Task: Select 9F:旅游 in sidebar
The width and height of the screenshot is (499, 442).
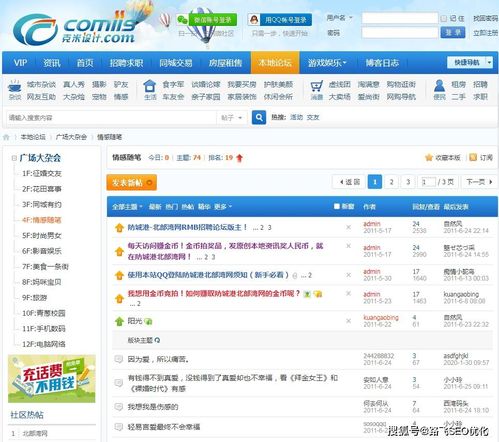Action: pos(34,298)
